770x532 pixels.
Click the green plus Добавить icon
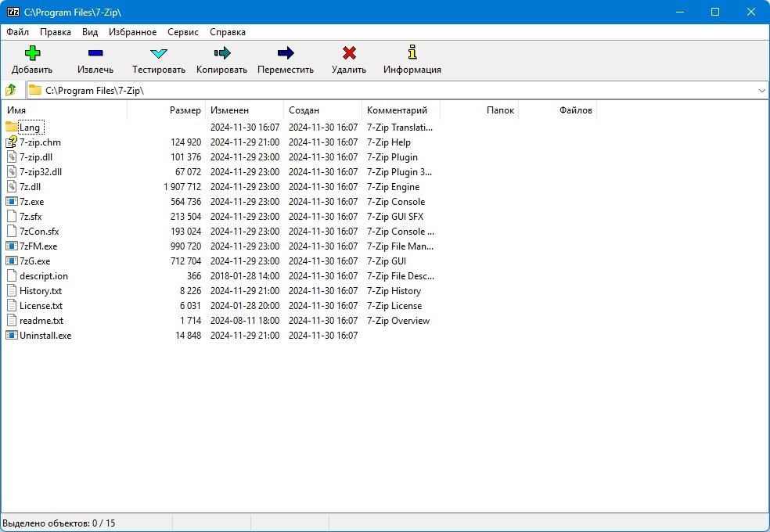(32, 52)
